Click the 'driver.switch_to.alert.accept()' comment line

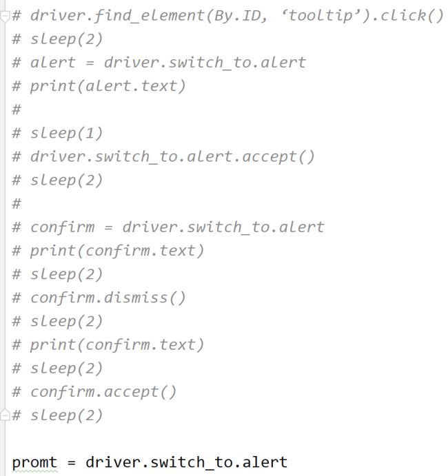pyautogui.click(x=172, y=156)
